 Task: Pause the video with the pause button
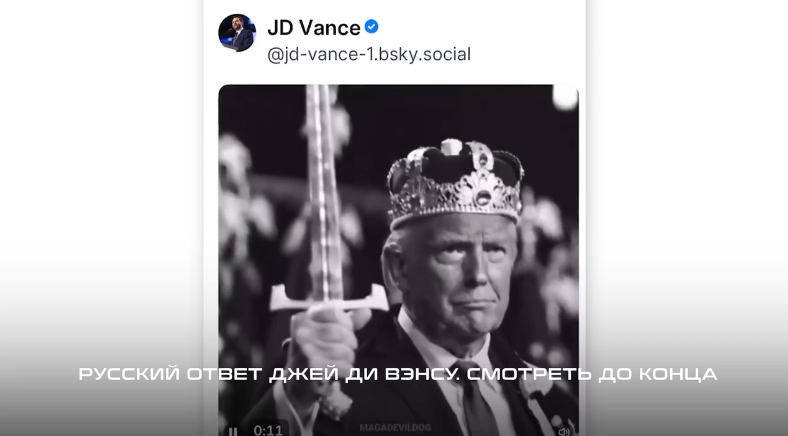click(x=233, y=431)
